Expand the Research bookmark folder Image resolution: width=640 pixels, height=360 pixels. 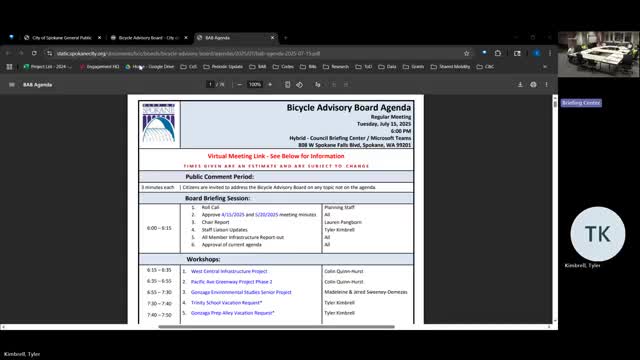[336, 67]
